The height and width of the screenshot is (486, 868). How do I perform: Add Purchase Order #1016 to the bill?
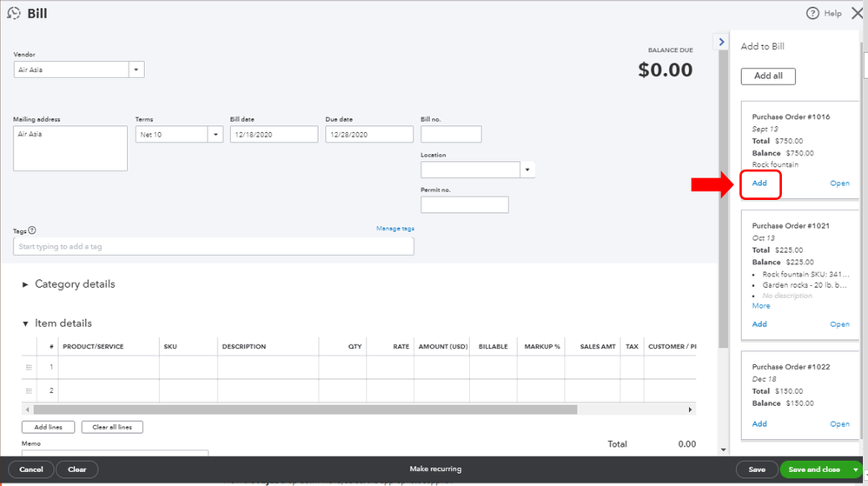759,183
